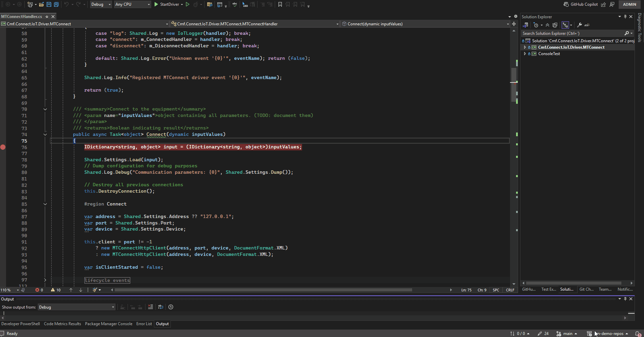Viewport: 644px width, 337px height.
Task: Click the Save All icon
Action: [56, 4]
